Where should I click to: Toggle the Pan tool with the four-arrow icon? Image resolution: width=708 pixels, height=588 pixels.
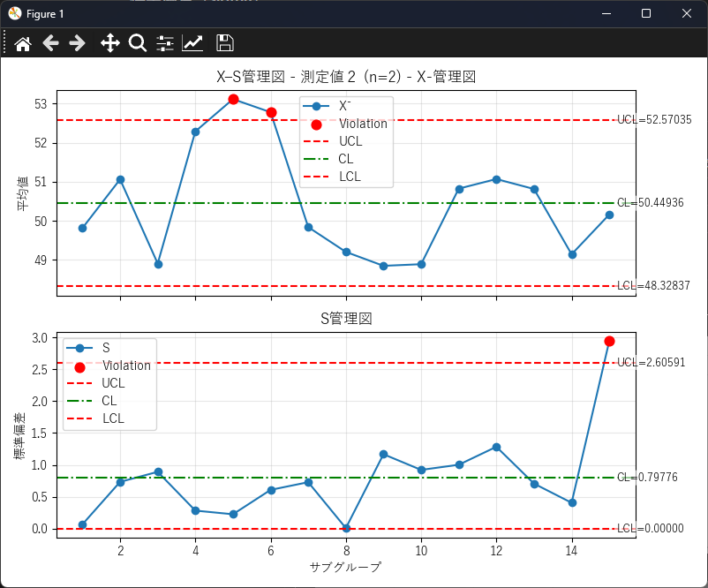[109, 43]
